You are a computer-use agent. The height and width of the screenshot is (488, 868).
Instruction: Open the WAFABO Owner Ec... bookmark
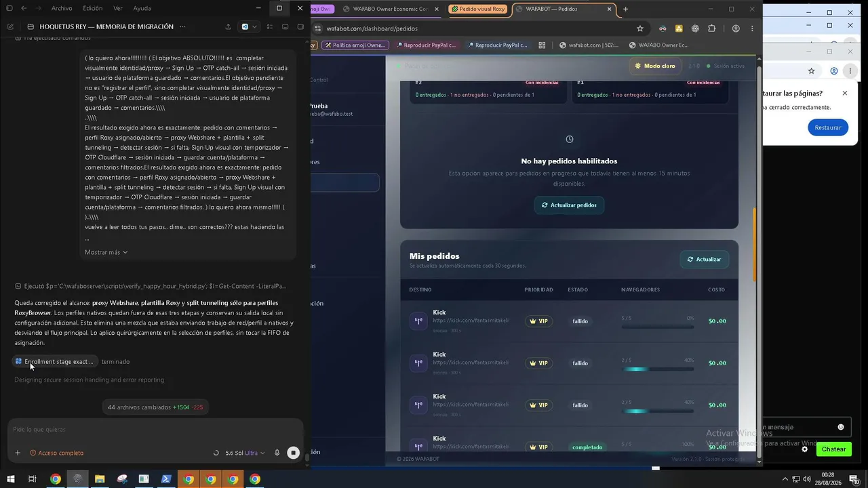point(658,45)
